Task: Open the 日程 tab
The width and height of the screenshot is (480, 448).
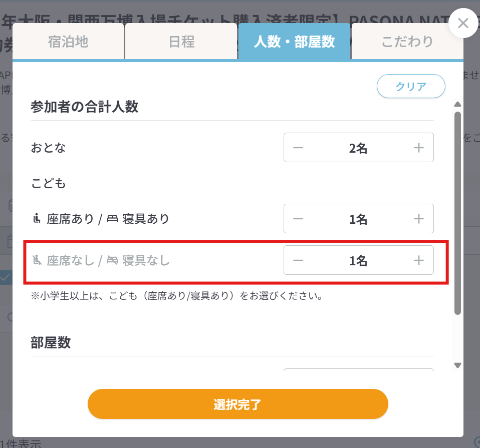Action: 181,42
